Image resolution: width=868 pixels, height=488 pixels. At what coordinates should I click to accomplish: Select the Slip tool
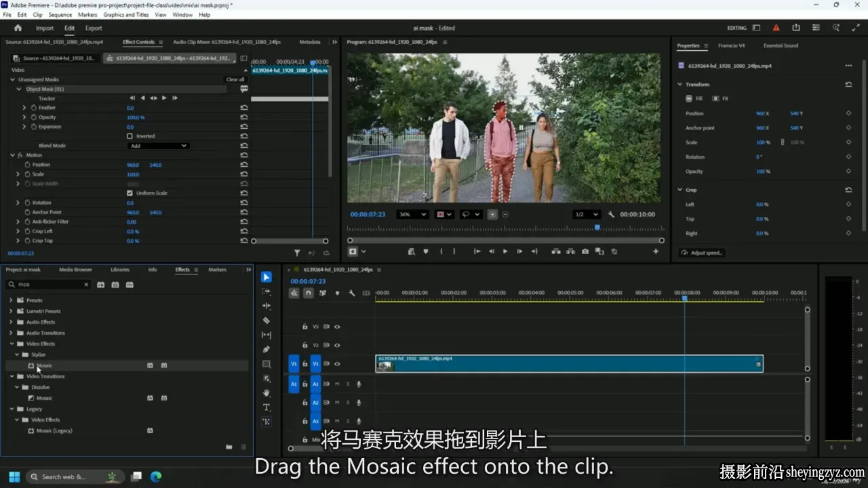click(267, 335)
